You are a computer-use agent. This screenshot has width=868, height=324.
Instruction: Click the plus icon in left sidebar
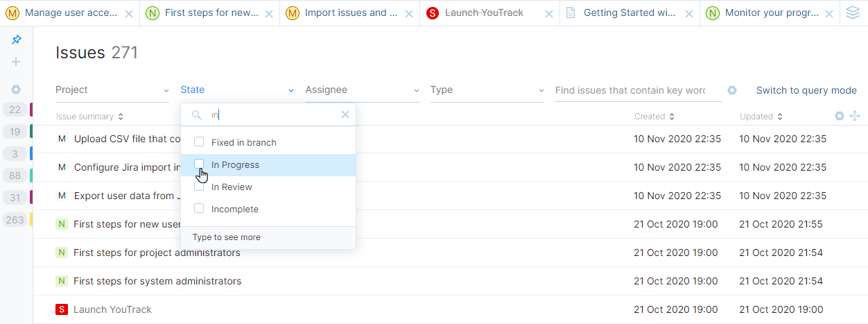pos(16,62)
